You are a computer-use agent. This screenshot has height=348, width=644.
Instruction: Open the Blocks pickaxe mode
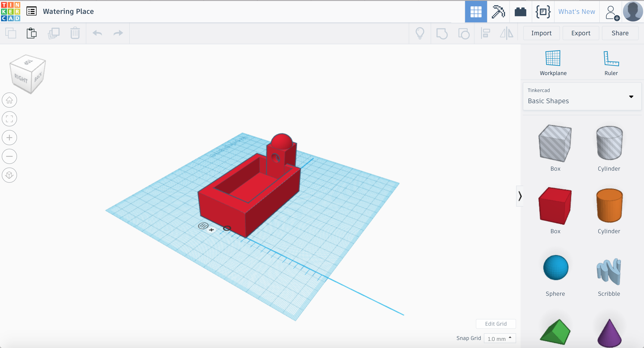tap(498, 11)
